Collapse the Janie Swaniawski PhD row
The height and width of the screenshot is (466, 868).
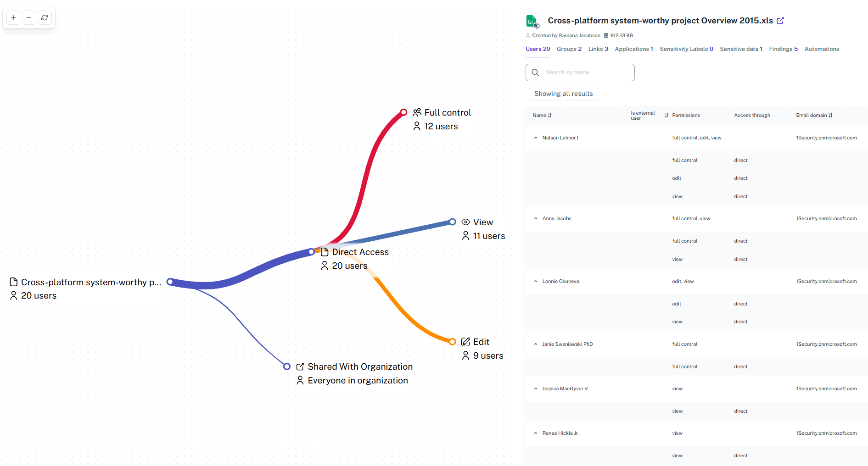pos(535,344)
